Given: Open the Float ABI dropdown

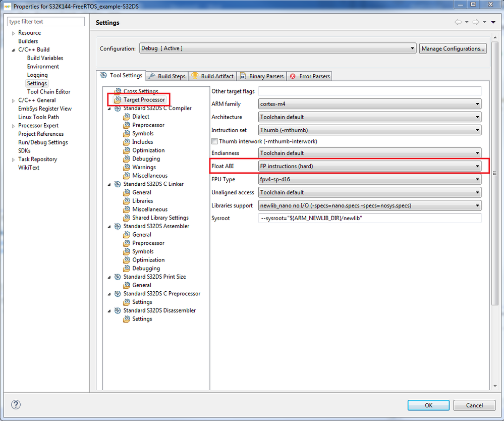Looking at the screenshot, I should coord(370,166).
